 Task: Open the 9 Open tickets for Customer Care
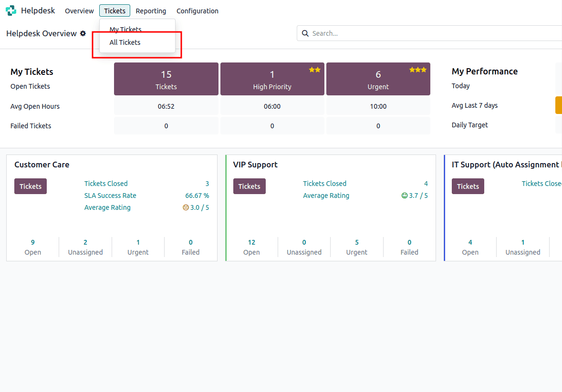[32, 247]
